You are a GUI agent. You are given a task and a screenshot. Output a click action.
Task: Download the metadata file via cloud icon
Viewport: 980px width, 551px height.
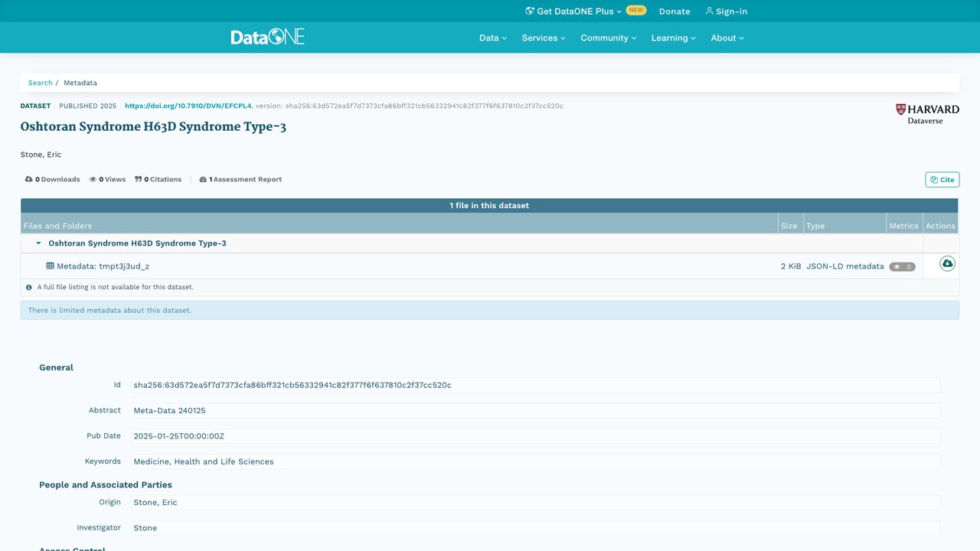(947, 264)
